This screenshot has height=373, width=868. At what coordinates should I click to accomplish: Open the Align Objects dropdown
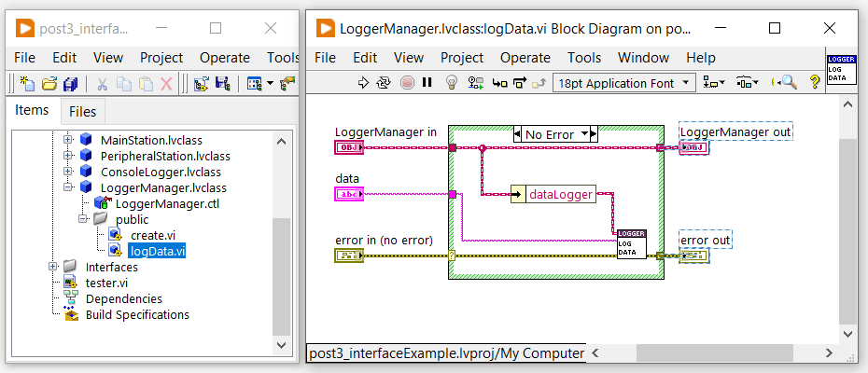coord(715,82)
